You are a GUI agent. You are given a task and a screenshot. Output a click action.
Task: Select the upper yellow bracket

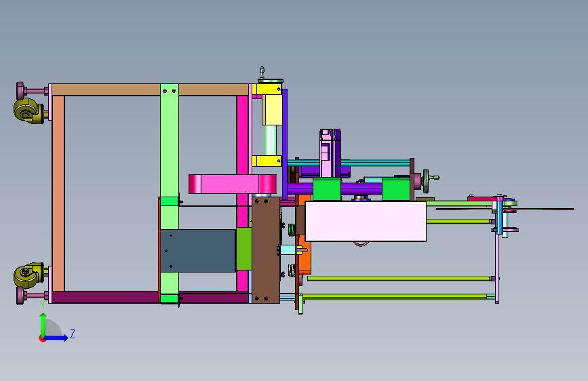coord(267,89)
